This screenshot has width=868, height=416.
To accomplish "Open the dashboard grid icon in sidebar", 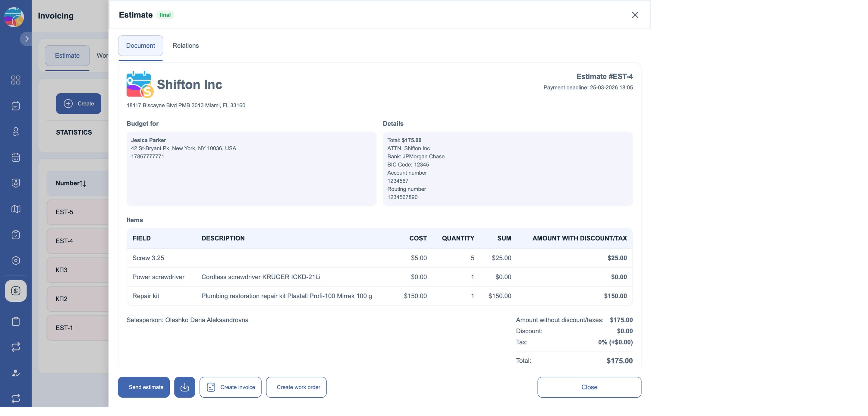I will pyautogui.click(x=16, y=80).
